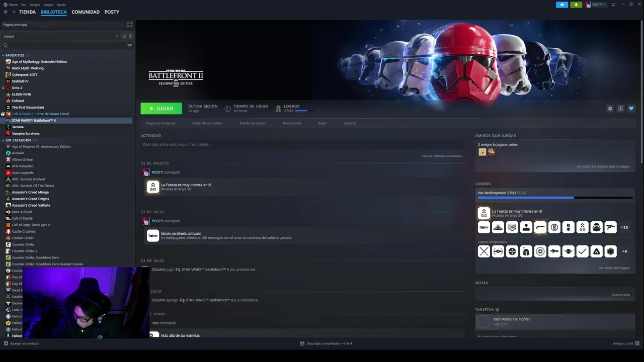Open the Steam menu
Viewport: 644px width, 362px height.
[x=13, y=5]
